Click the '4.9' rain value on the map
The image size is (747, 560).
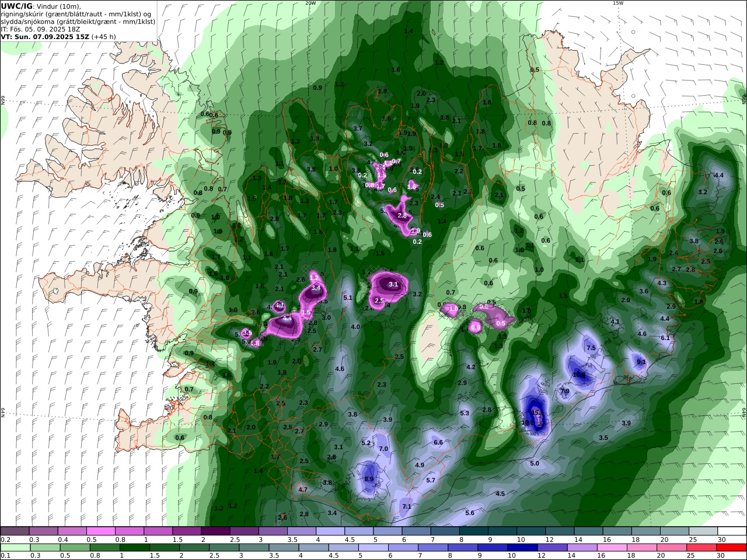pyautogui.click(x=420, y=466)
